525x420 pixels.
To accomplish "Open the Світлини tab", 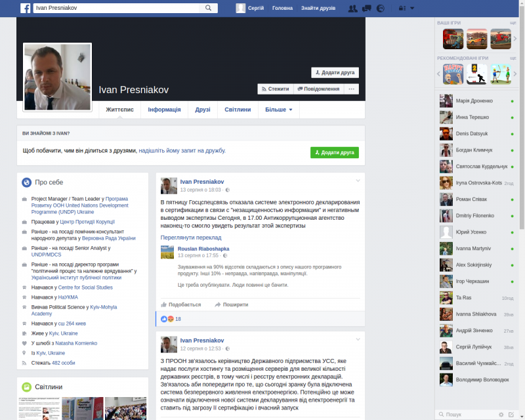I will [x=237, y=110].
